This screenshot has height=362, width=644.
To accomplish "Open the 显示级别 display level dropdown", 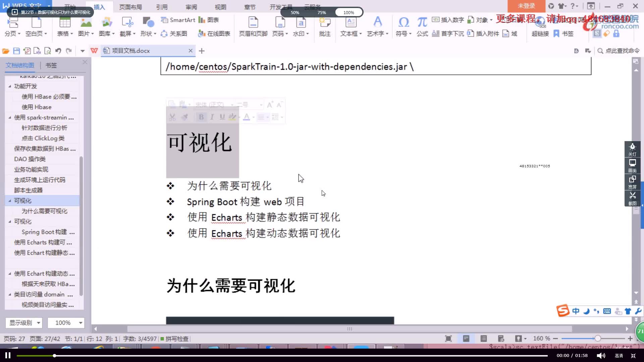I will [24, 322].
